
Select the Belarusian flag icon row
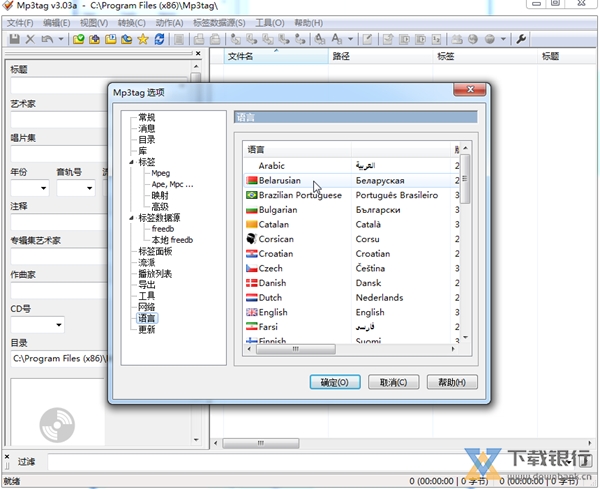[251, 180]
